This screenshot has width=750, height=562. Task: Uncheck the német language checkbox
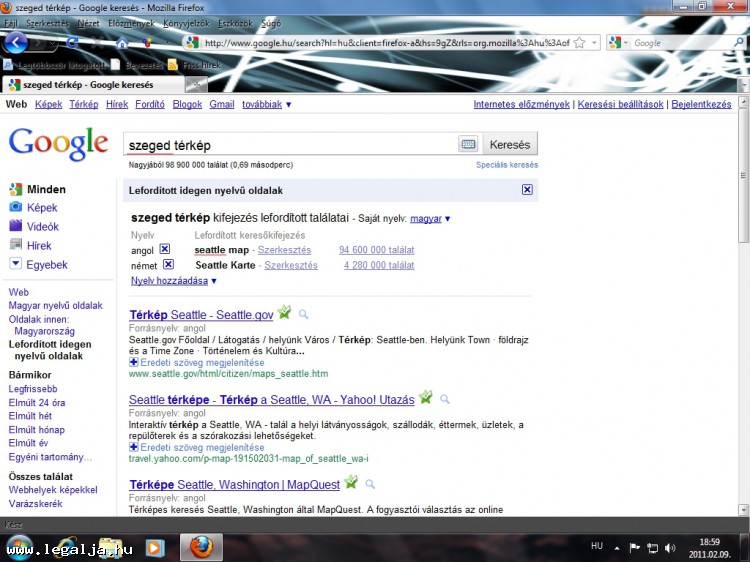pyautogui.click(x=168, y=265)
